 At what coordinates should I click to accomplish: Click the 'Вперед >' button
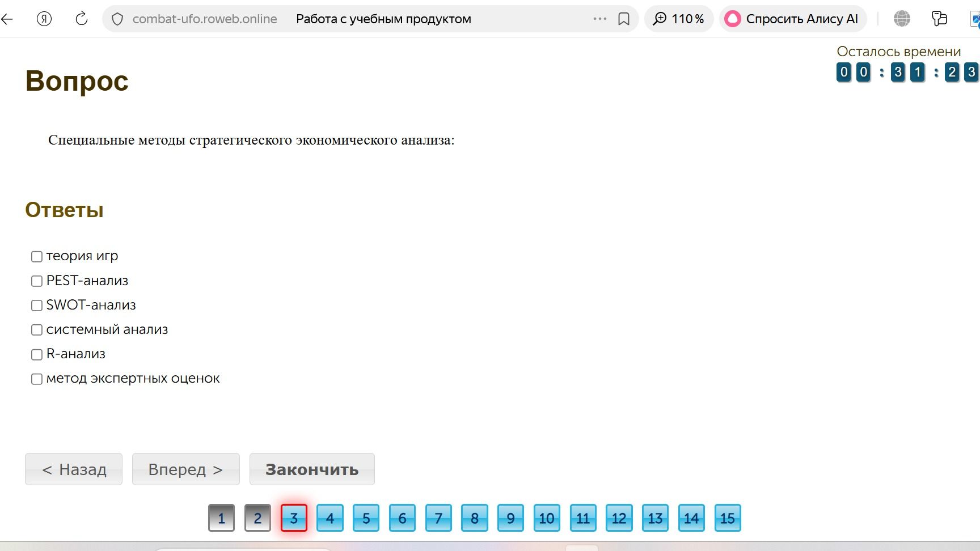(186, 469)
